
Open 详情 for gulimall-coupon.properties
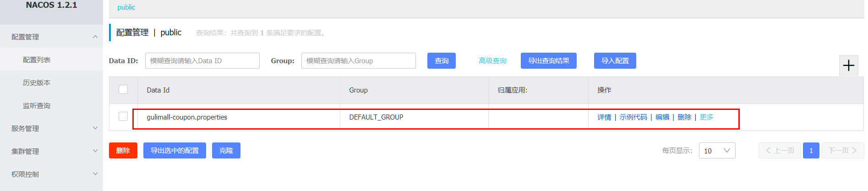604,117
